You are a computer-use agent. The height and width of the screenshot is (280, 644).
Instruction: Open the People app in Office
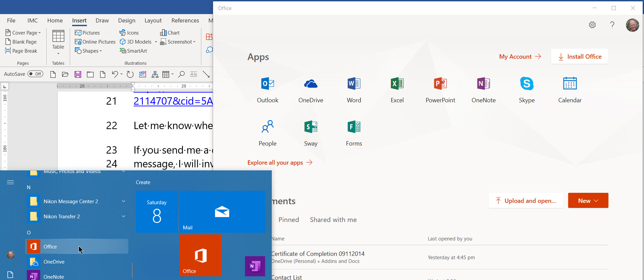(267, 133)
